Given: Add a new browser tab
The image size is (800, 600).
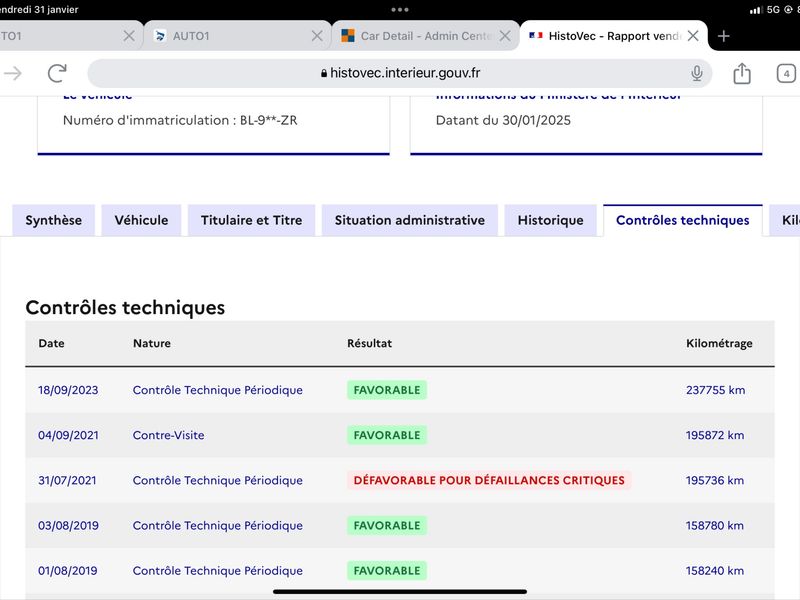Looking at the screenshot, I should [723, 36].
